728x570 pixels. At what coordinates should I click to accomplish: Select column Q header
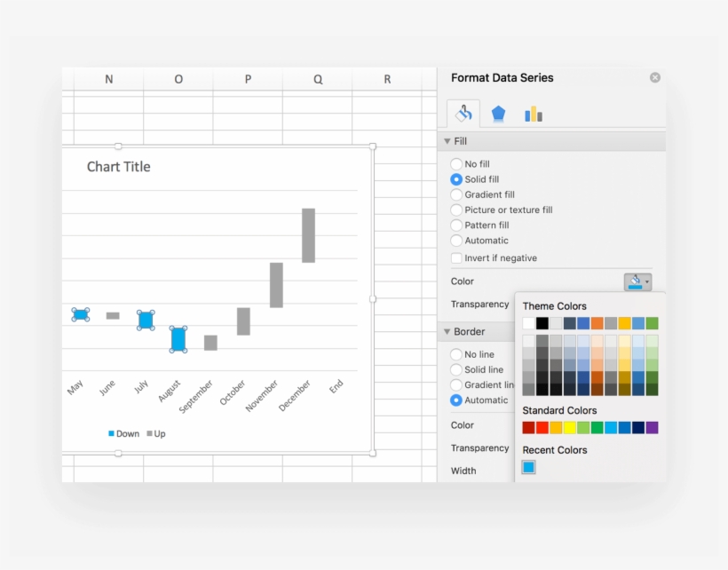pos(318,79)
